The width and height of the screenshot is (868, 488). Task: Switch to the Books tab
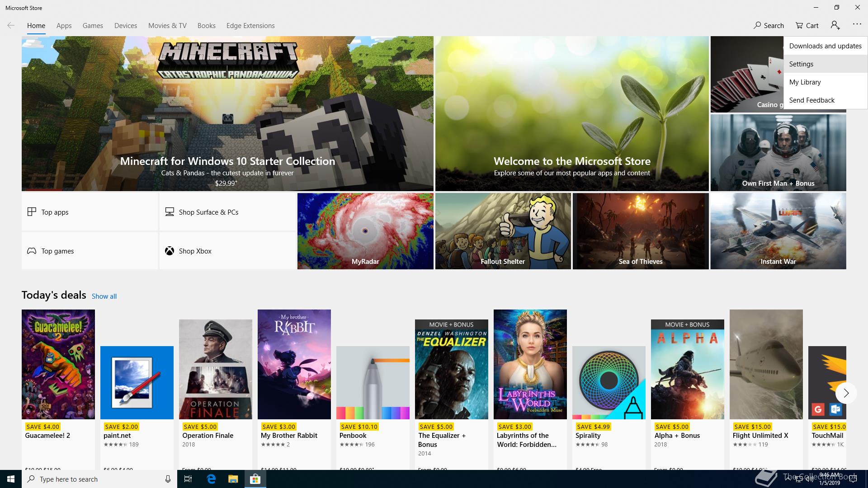206,25
